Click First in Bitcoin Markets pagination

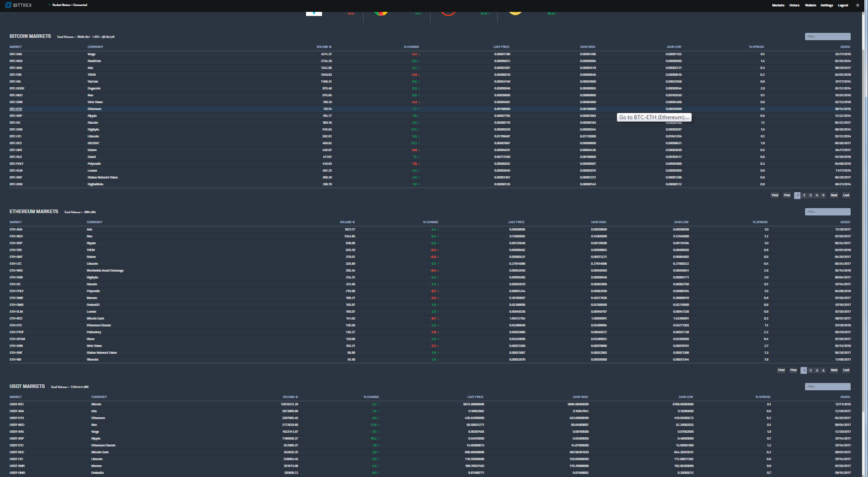775,195
